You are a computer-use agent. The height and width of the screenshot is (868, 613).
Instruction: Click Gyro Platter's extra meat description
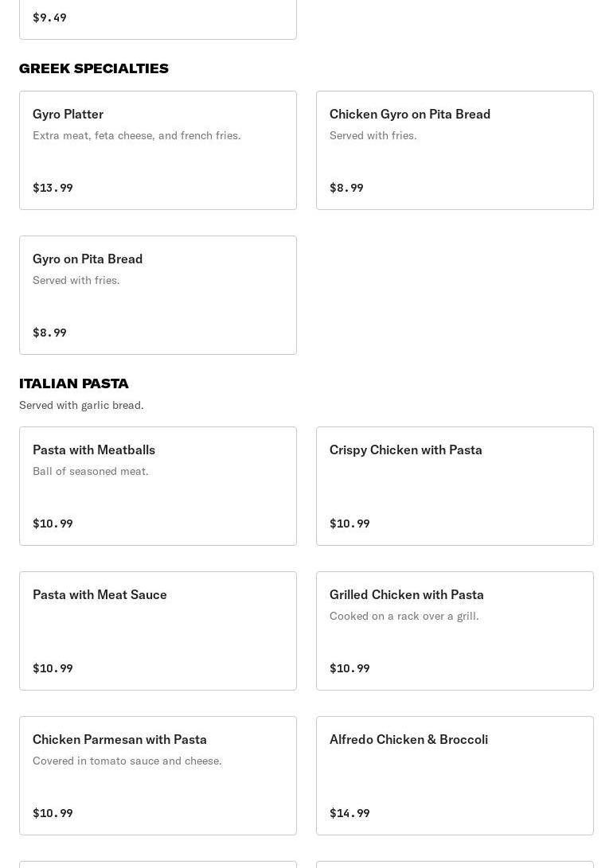click(x=137, y=135)
